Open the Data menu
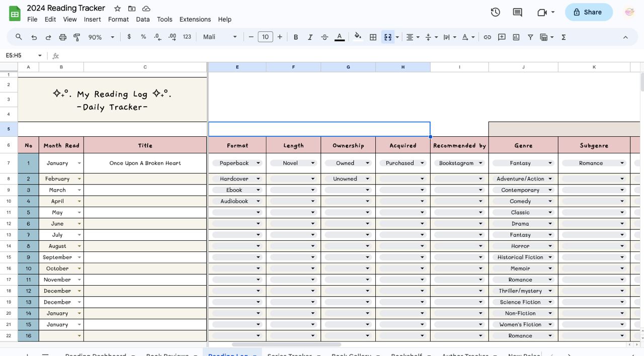644x356 pixels. point(143,19)
